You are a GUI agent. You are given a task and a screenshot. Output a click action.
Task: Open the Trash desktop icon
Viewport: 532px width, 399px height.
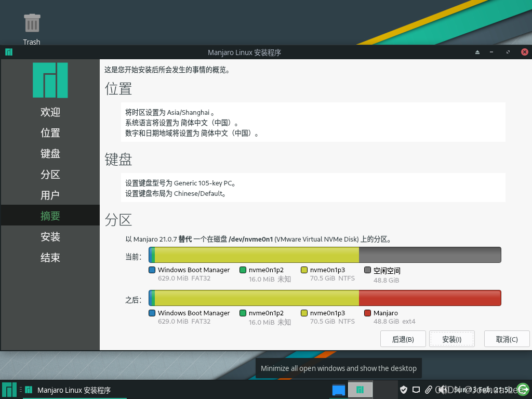coord(32,29)
